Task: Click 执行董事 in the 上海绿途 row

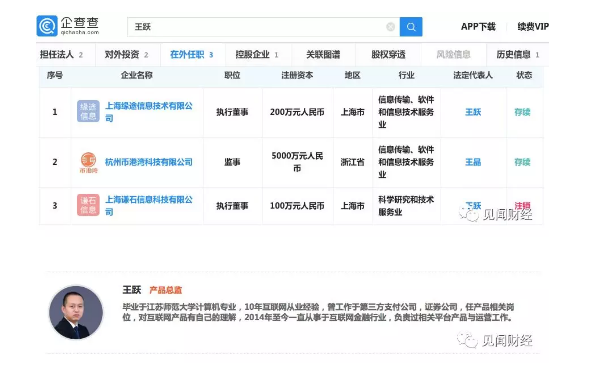Action: click(232, 112)
